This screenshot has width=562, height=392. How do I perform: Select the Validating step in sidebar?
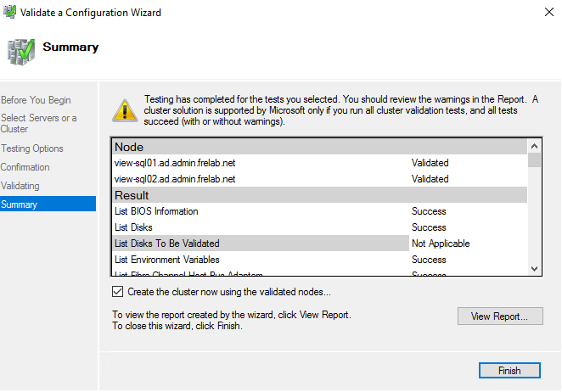coord(20,186)
